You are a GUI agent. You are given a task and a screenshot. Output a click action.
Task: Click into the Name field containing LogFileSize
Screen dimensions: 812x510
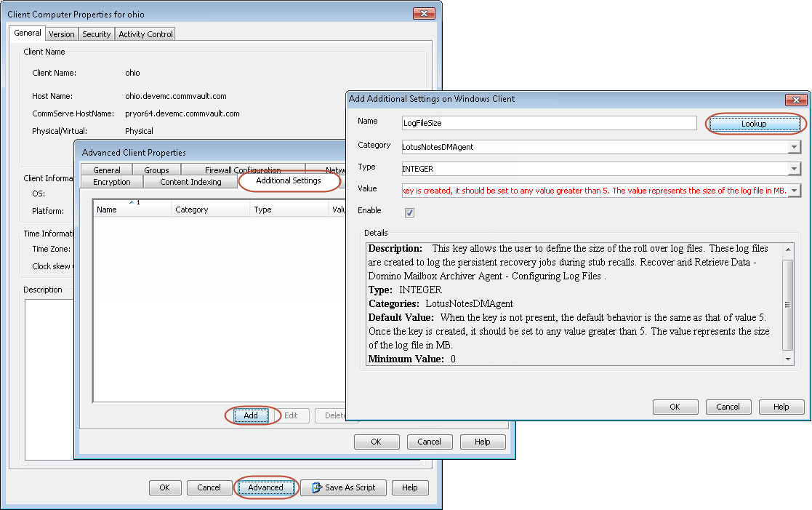(549, 124)
